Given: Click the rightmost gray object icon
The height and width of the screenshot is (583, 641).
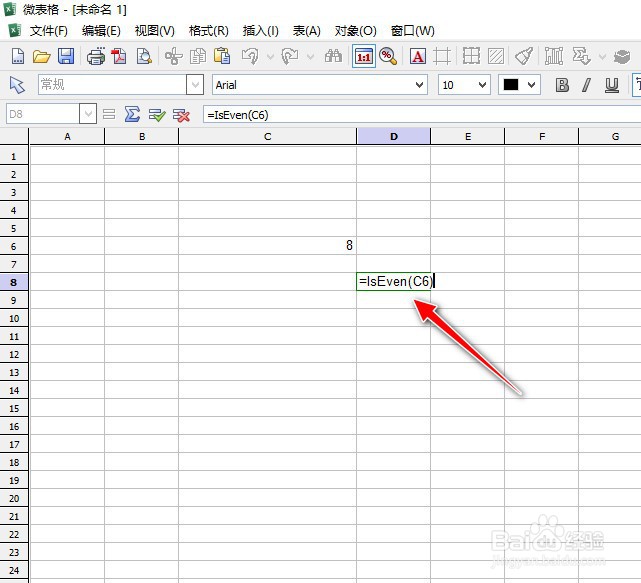Looking at the screenshot, I should tap(622, 56).
